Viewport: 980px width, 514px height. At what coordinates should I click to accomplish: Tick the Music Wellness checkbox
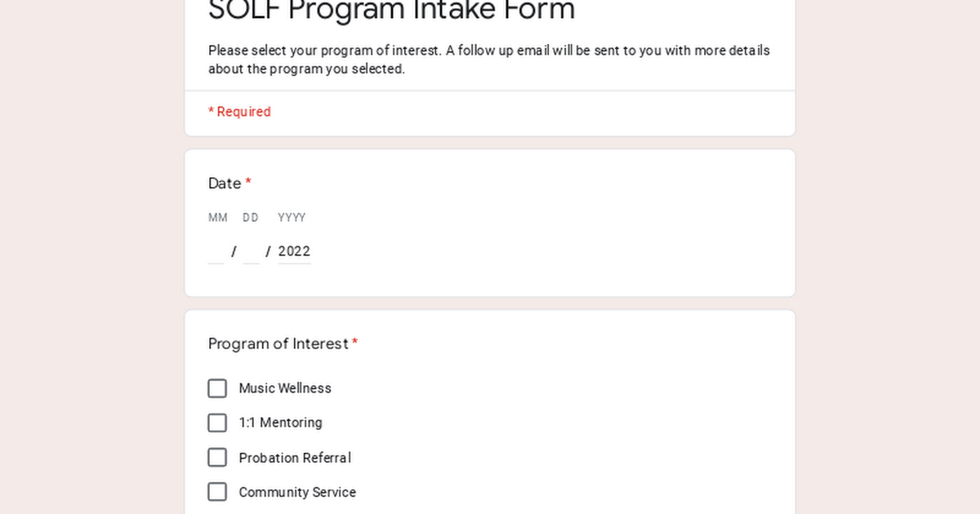pyautogui.click(x=217, y=388)
